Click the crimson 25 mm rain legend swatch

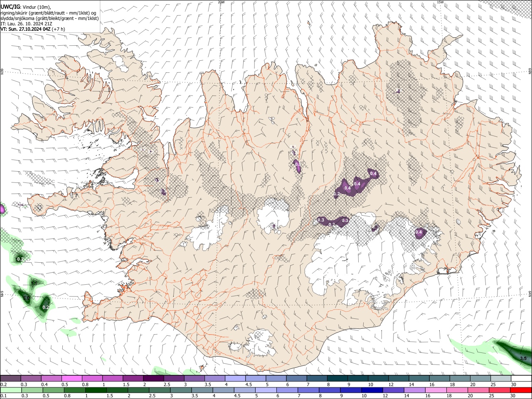[500, 390]
